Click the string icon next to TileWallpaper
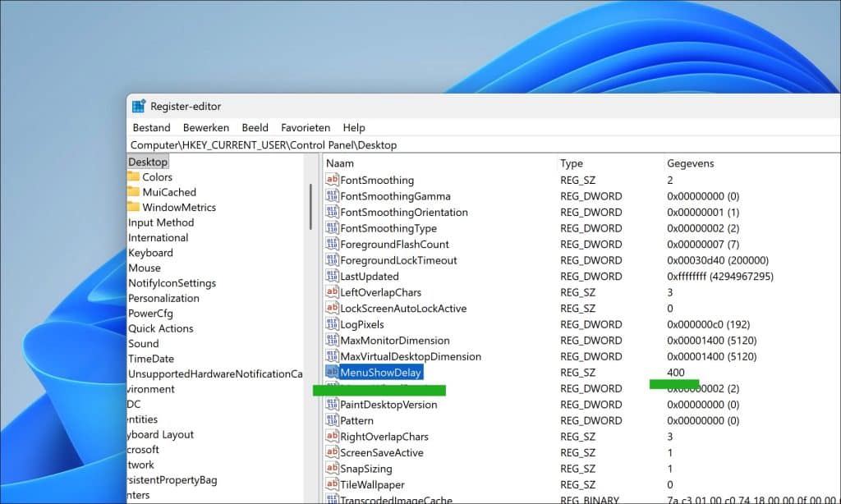 point(332,484)
